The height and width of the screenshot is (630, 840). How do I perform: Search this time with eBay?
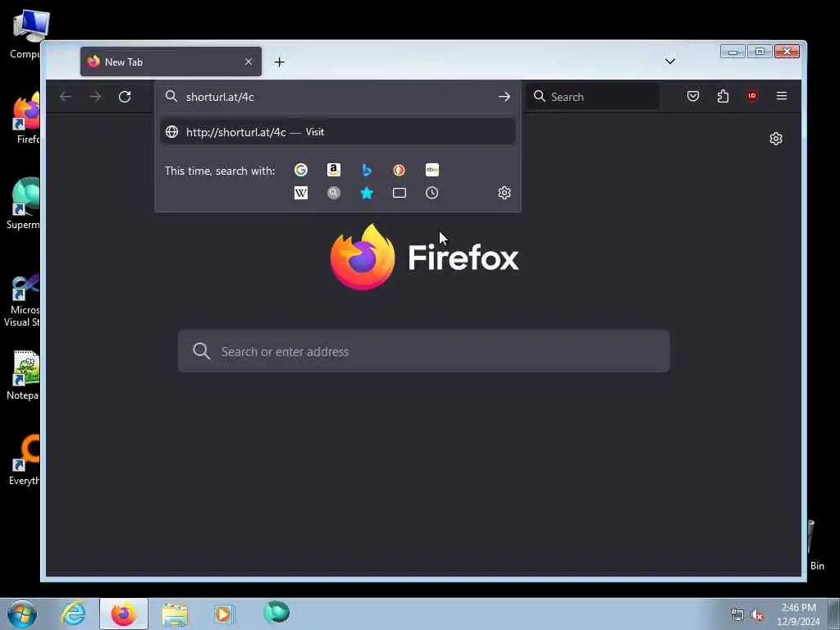tap(431, 171)
